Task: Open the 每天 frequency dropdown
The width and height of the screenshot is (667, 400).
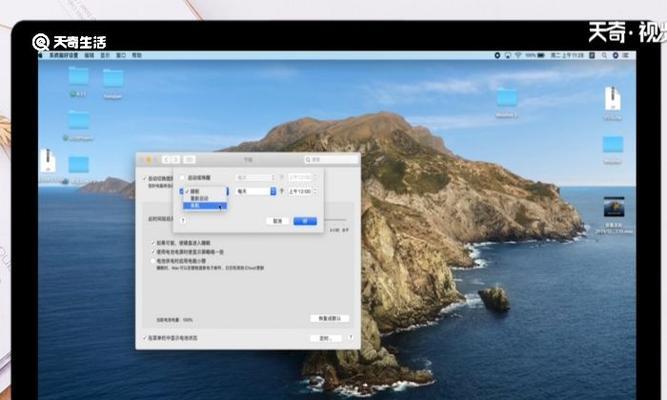Action: tap(256, 191)
